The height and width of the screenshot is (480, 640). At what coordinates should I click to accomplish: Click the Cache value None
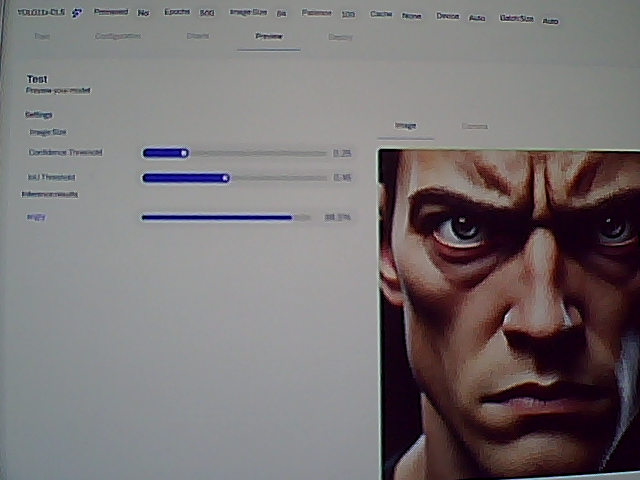(x=411, y=16)
